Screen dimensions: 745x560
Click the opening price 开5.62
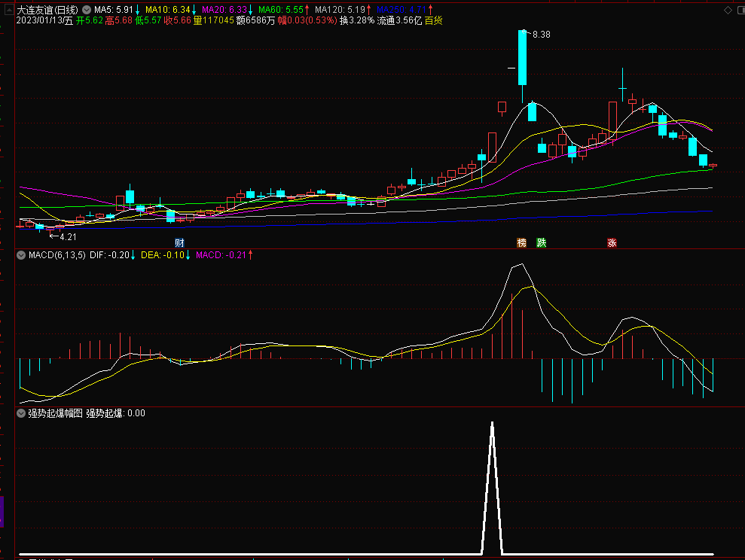[90, 20]
